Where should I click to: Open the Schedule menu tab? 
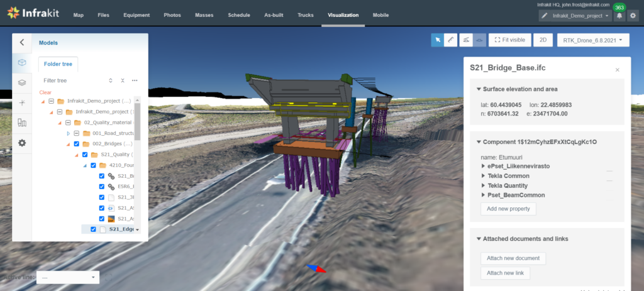click(x=239, y=15)
